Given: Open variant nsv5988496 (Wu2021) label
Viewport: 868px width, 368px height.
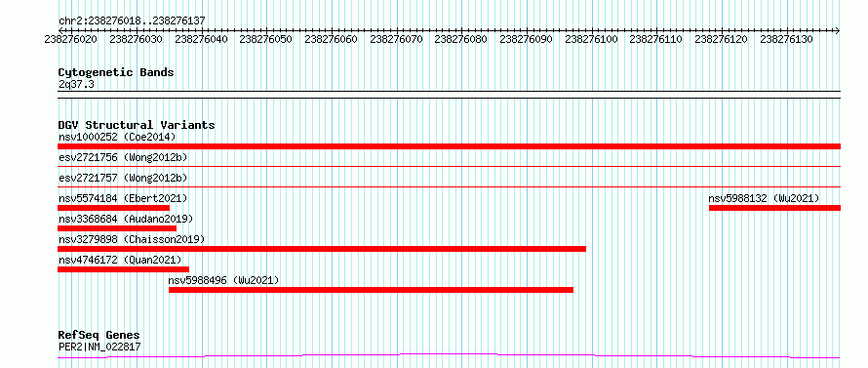Looking at the screenshot, I should [x=223, y=280].
